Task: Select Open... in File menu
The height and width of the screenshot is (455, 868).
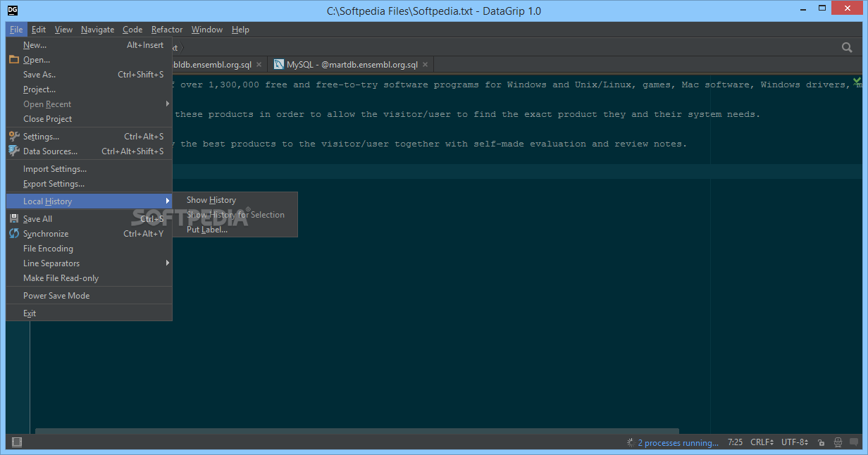Action: 89,60
